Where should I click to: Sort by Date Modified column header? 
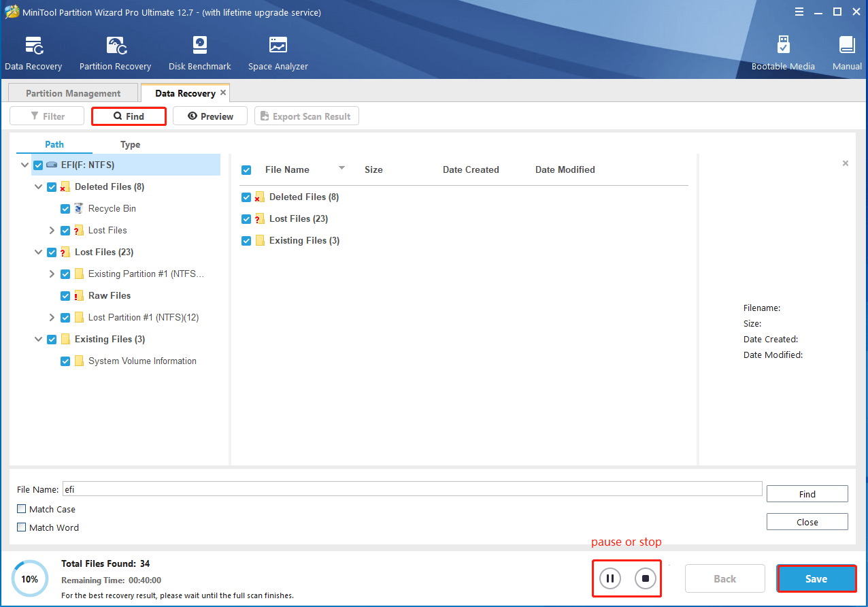(x=565, y=169)
